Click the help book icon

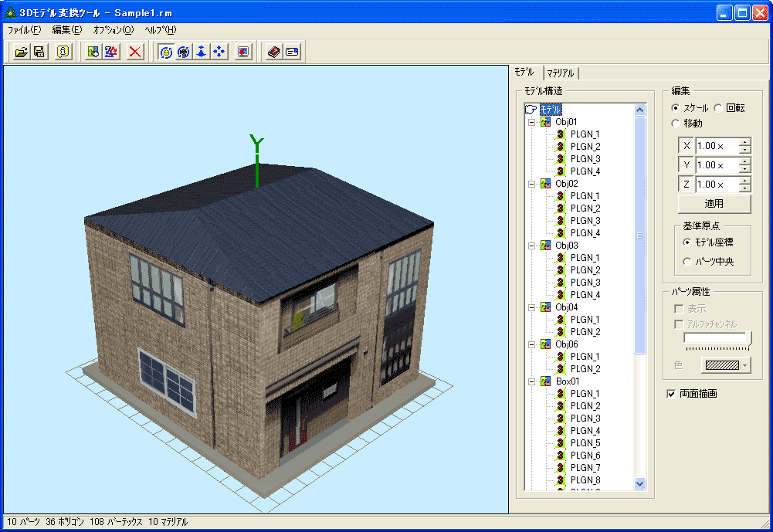coord(273,52)
